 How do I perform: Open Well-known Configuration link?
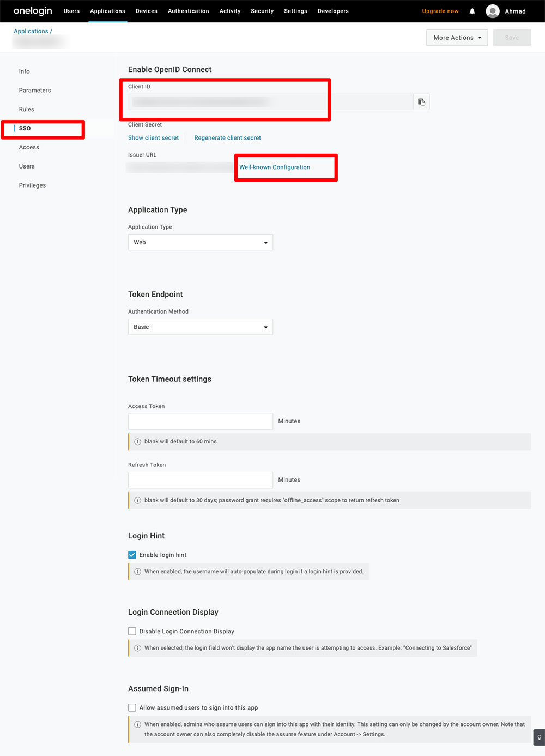pos(275,167)
